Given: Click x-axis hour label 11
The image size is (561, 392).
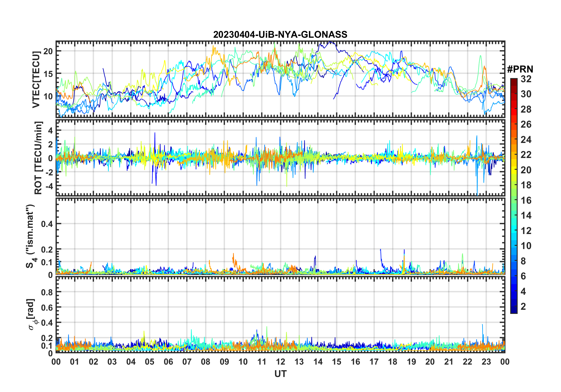Looking at the screenshot, I should [262, 362].
